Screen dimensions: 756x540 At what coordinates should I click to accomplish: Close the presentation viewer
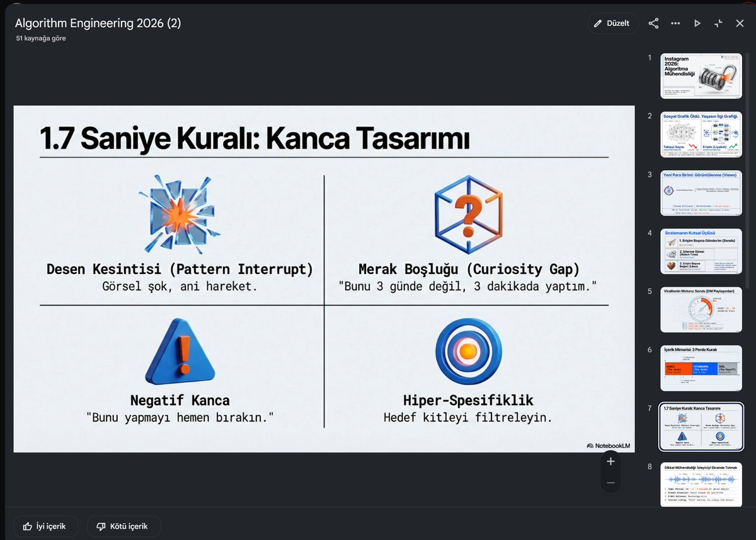740,23
